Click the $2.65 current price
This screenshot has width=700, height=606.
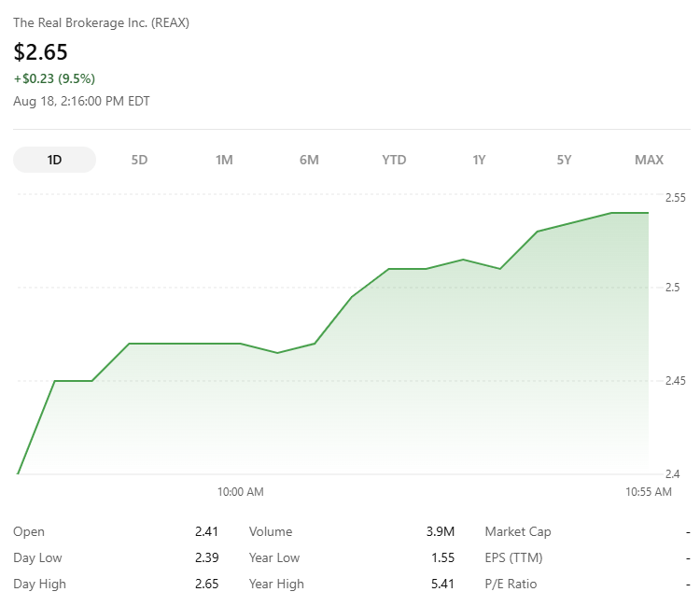tap(41, 51)
